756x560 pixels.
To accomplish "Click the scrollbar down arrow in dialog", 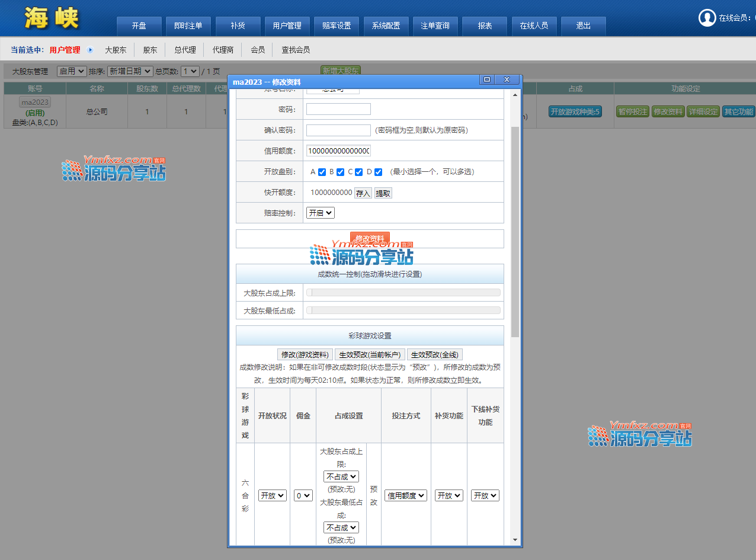I will [x=514, y=540].
